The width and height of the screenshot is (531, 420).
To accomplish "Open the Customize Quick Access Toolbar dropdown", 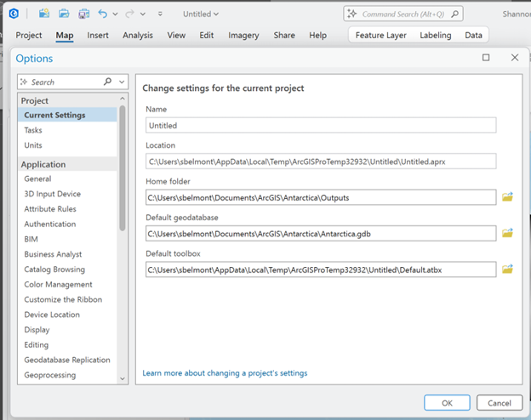I will [x=160, y=14].
